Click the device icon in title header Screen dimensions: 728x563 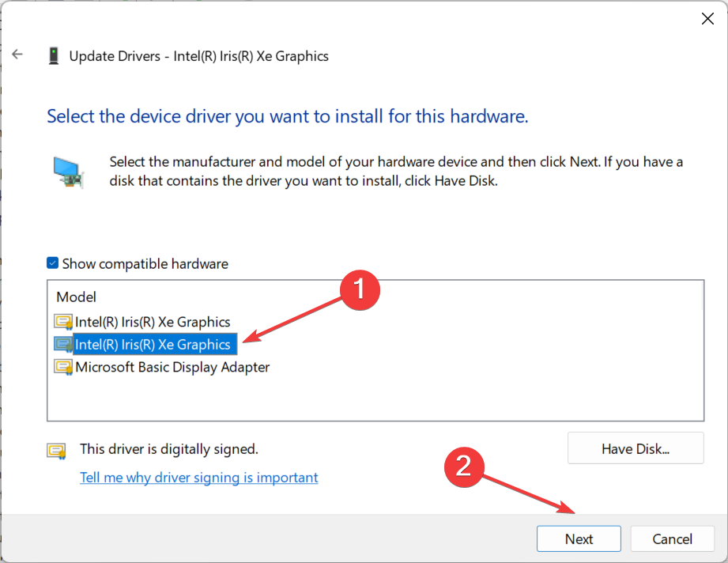pos(54,55)
